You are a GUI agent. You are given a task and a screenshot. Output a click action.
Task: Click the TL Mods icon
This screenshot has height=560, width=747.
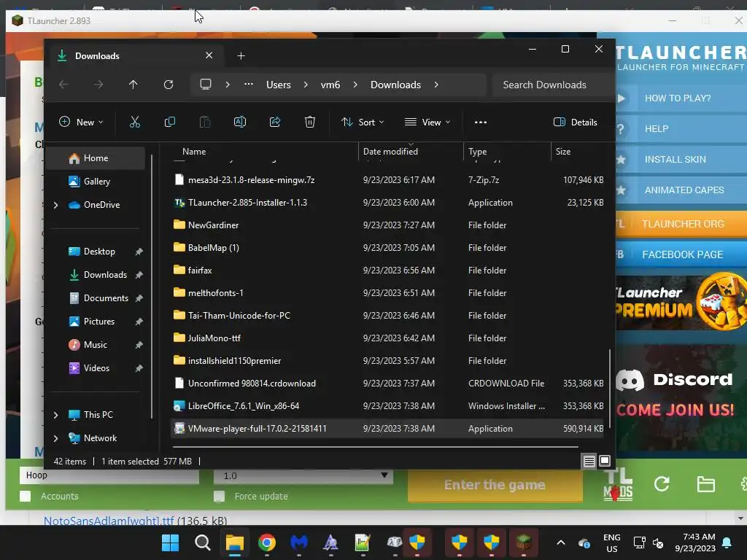coord(618,484)
